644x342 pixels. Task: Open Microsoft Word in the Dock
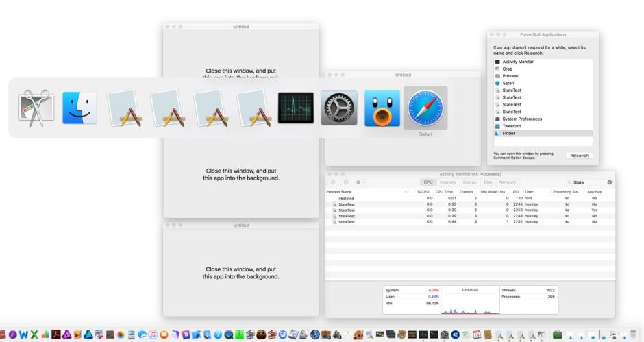[x=23, y=334]
